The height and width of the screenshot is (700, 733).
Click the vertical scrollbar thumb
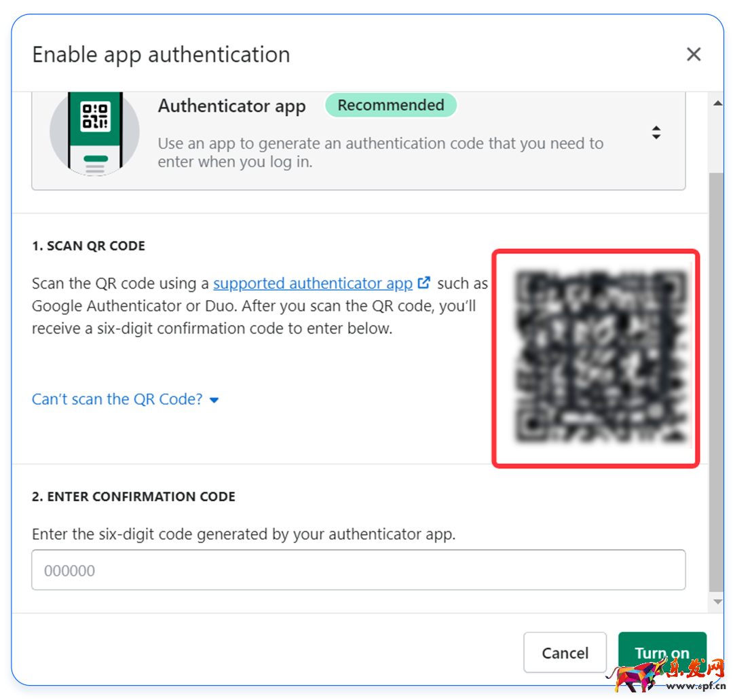click(716, 382)
